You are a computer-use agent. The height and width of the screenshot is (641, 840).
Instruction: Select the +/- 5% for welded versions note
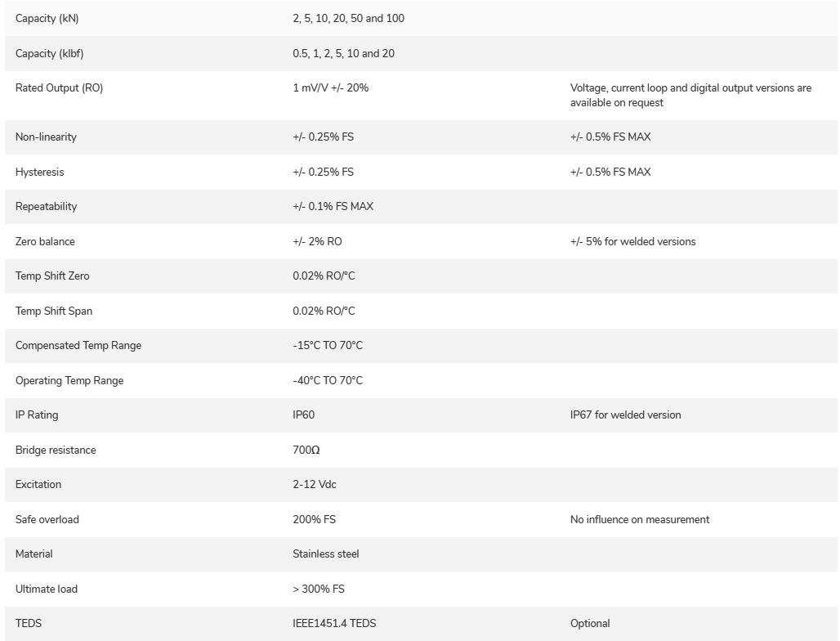pyautogui.click(x=632, y=242)
